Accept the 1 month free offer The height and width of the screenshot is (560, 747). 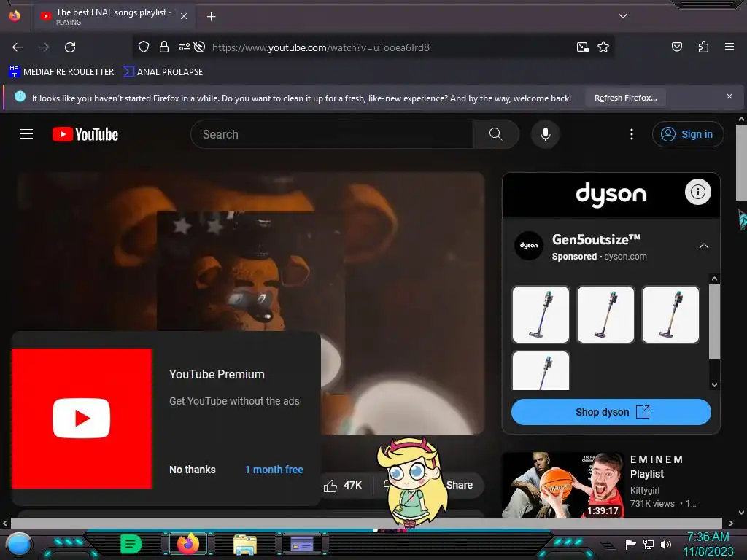click(x=274, y=470)
